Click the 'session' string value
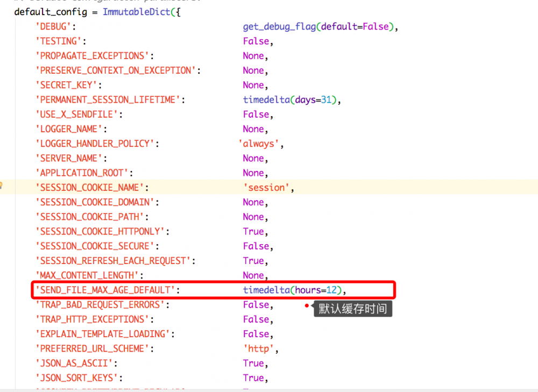Viewport: 538px width, 392px height. [x=267, y=188]
